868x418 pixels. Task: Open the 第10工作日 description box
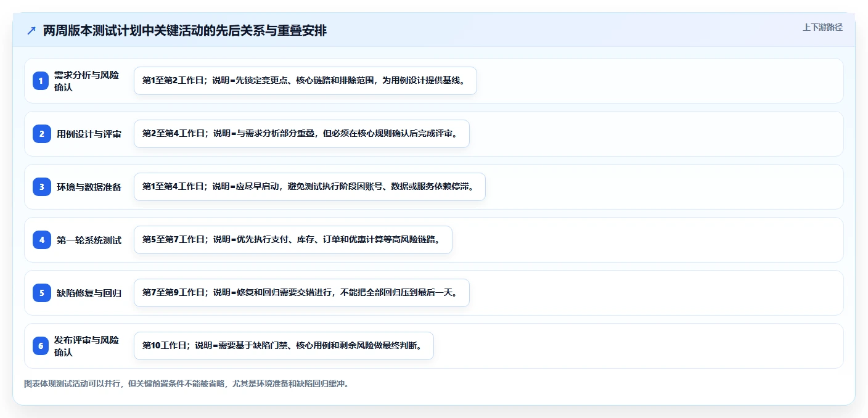[284, 346]
